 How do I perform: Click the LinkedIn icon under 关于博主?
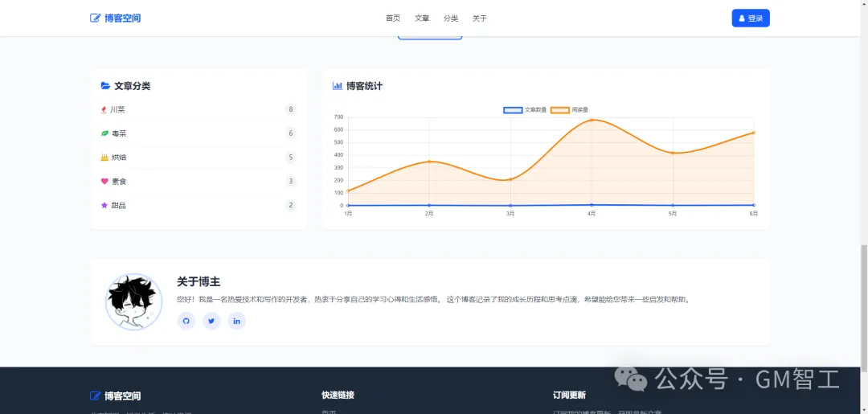(x=236, y=321)
